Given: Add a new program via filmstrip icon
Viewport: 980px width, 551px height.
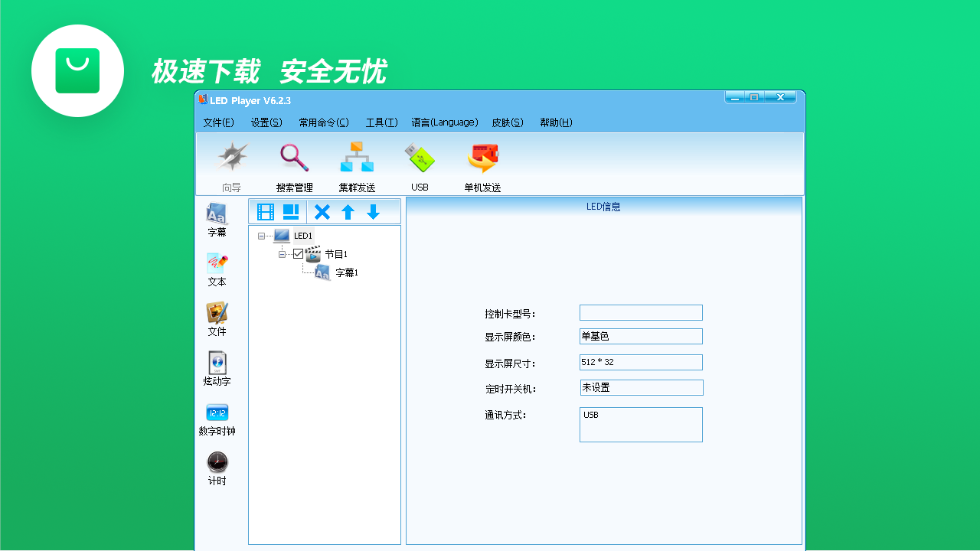Looking at the screenshot, I should (x=266, y=212).
